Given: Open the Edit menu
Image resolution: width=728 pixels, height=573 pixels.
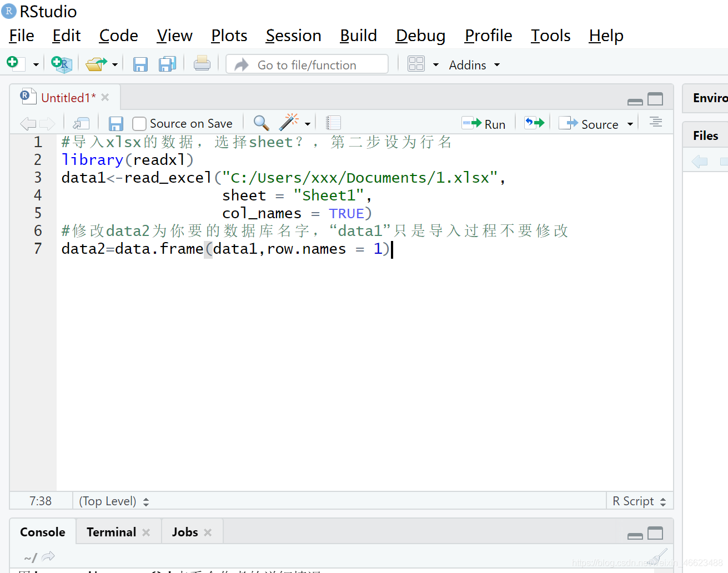Looking at the screenshot, I should click(67, 36).
